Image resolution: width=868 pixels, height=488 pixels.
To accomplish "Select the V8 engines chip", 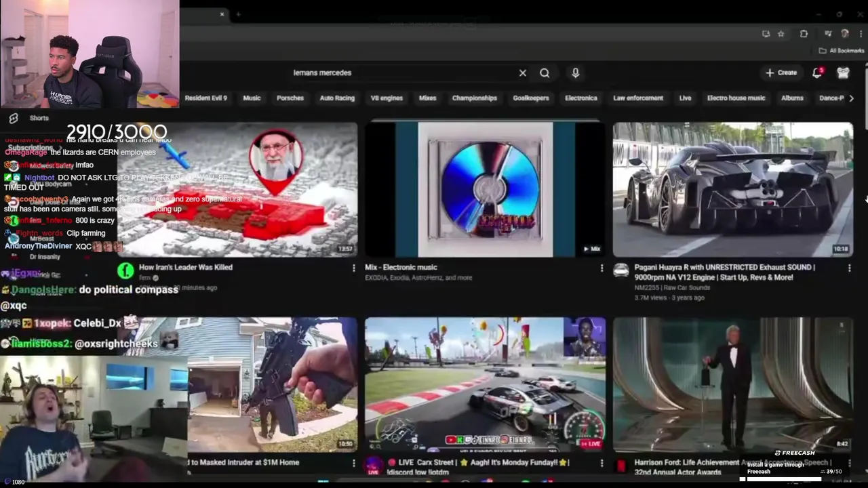I will point(387,98).
